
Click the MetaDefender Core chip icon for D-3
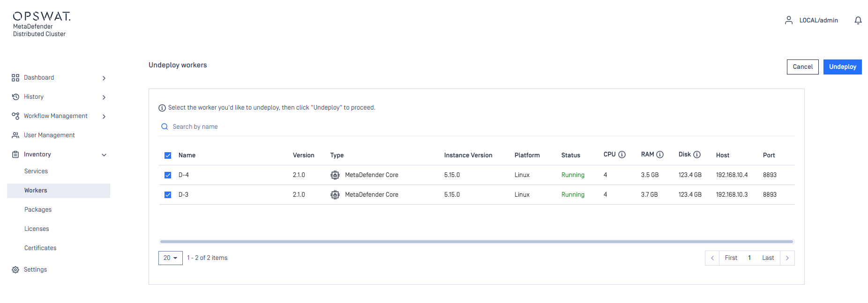click(x=335, y=195)
